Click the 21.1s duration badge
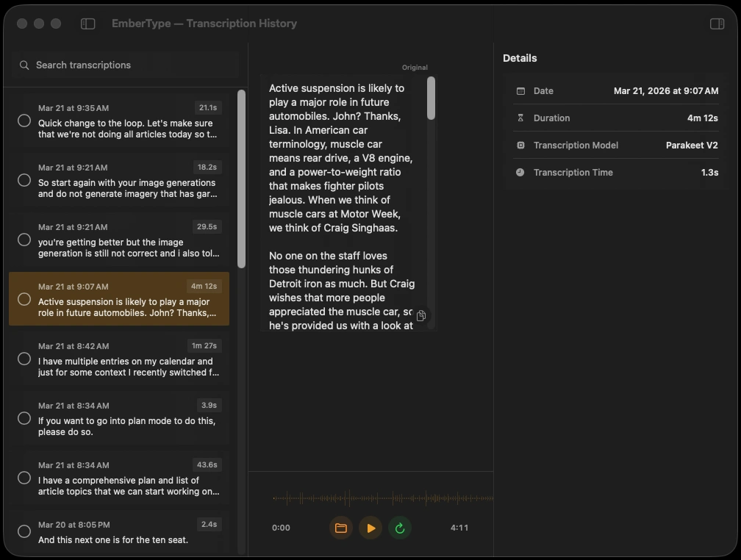Image resolution: width=741 pixels, height=560 pixels. click(208, 108)
